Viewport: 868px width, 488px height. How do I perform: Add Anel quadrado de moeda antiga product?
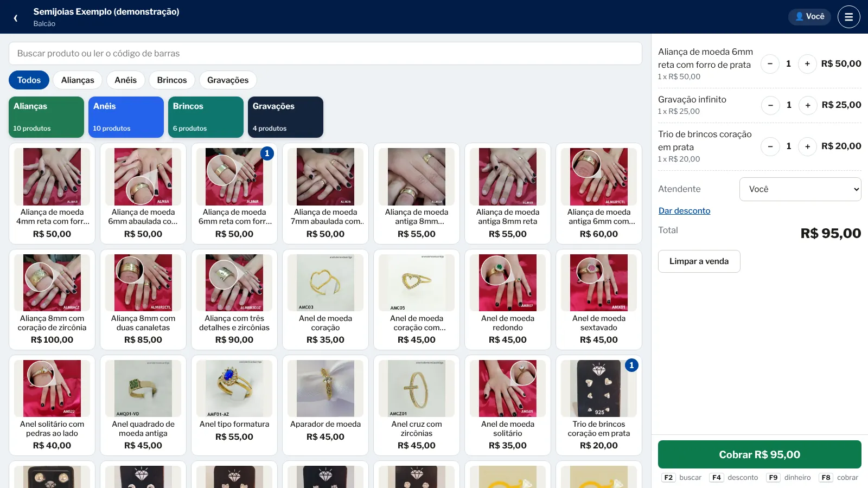pos(143,405)
